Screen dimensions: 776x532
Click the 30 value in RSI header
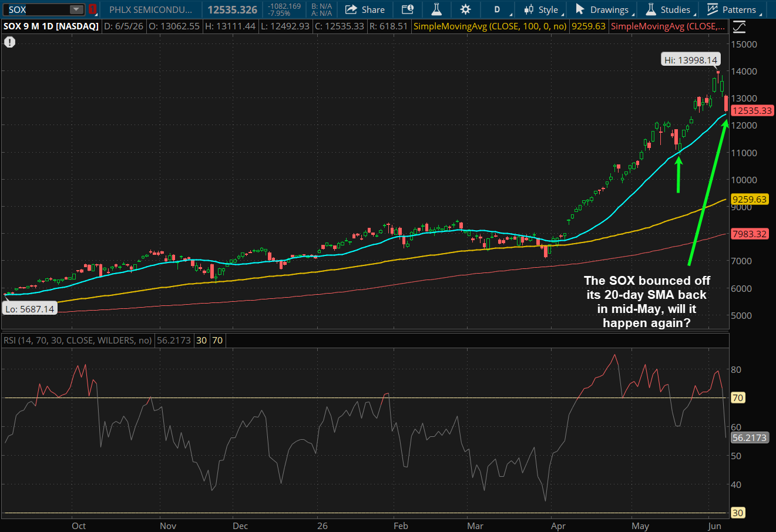click(201, 340)
